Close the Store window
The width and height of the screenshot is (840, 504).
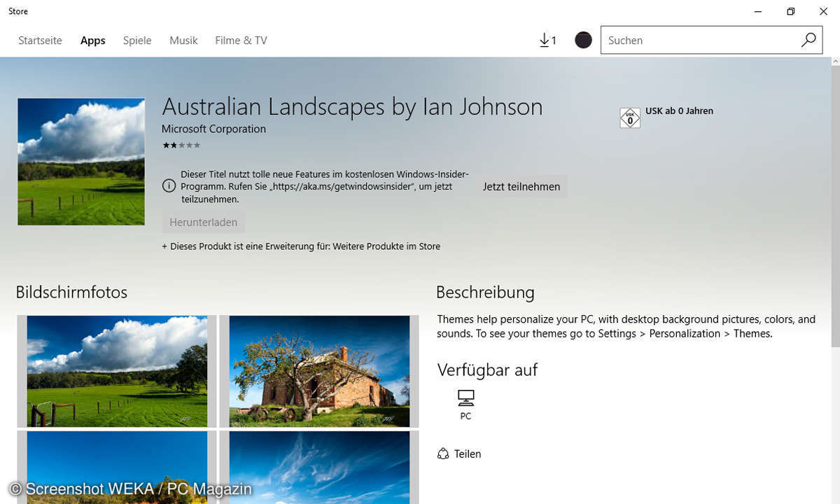pyautogui.click(x=823, y=11)
